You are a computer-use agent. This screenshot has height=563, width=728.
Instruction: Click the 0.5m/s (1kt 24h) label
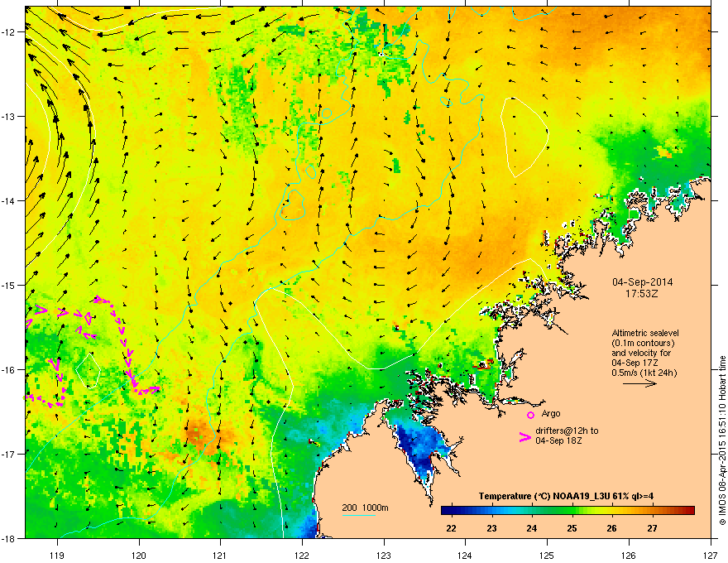(644, 373)
